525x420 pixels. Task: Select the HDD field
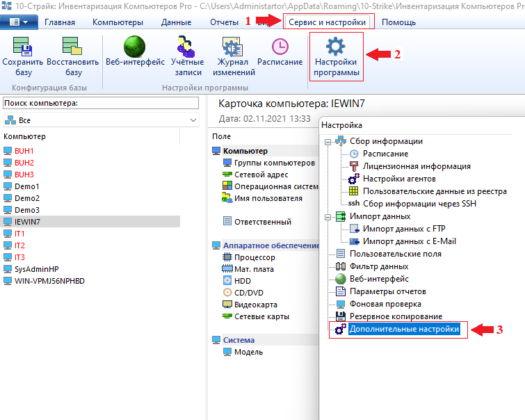pos(243,281)
